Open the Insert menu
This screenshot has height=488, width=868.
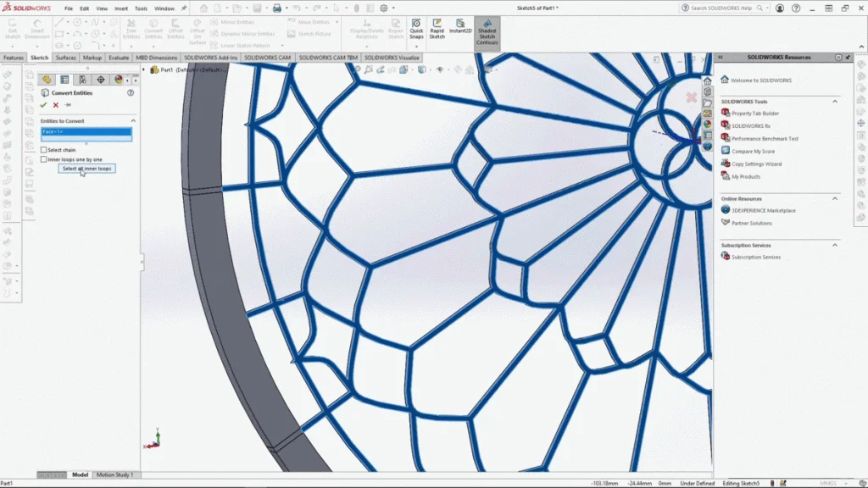121,8
